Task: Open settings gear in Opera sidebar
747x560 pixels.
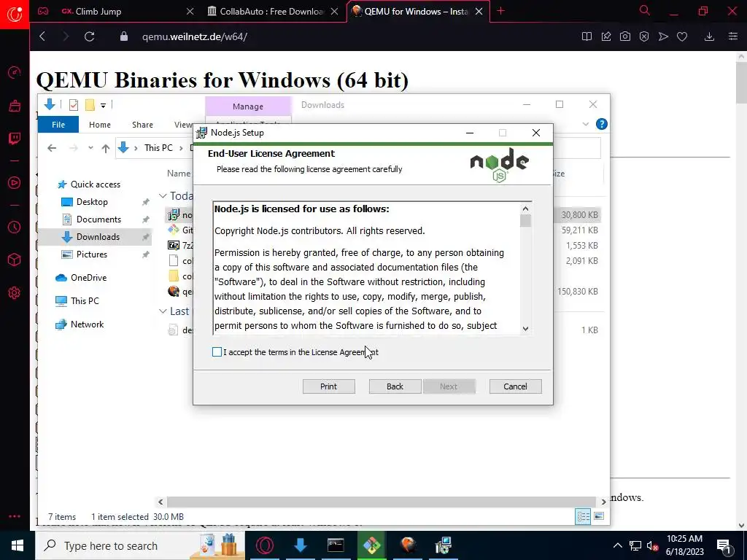Action: pos(15,292)
